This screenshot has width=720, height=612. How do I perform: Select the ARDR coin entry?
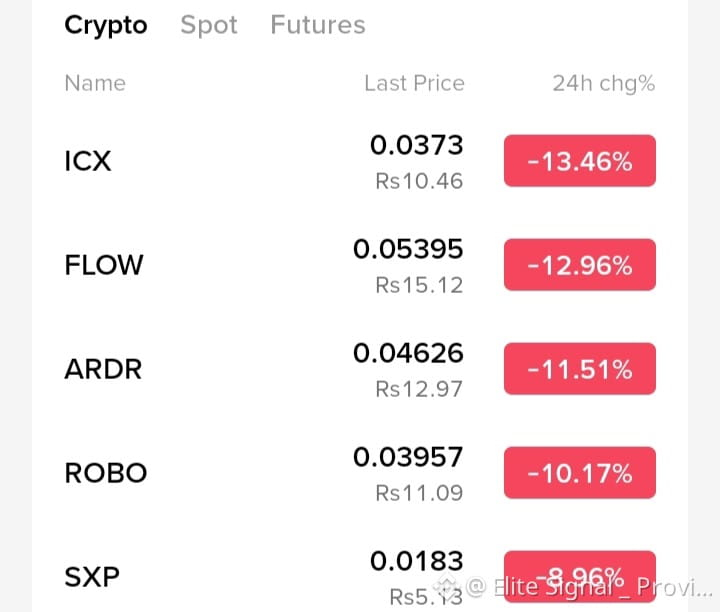(x=360, y=369)
